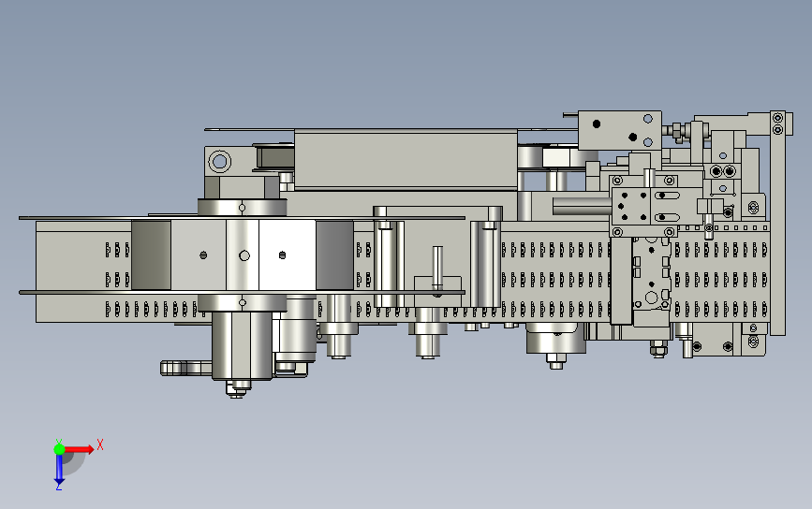Select the central white drum hub with center hole
The image size is (812, 509).
(243, 255)
